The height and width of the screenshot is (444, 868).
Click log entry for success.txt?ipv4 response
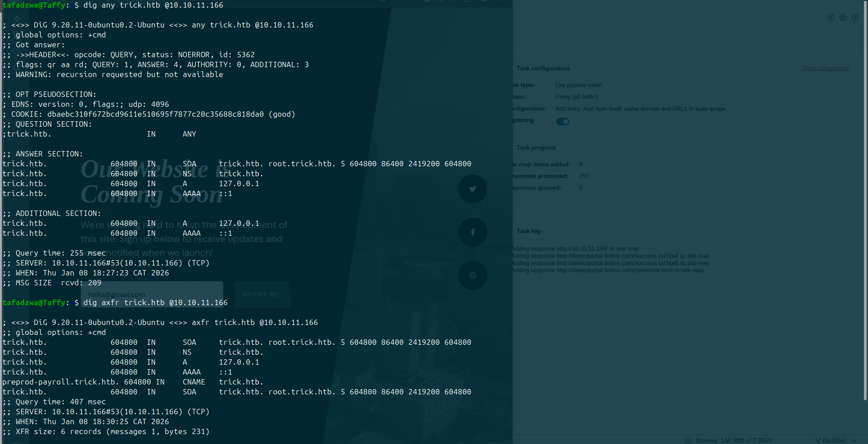click(610, 256)
